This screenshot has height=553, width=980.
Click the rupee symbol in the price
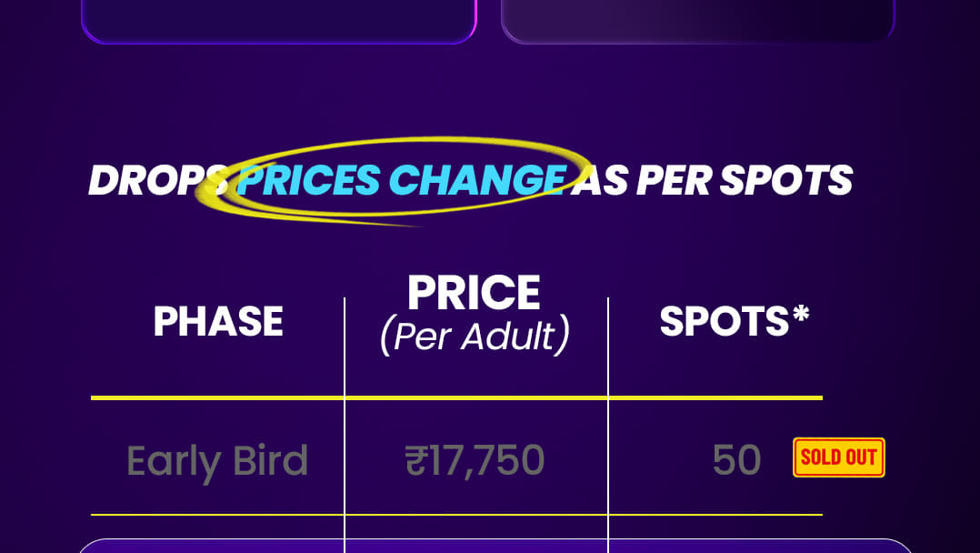(x=415, y=461)
